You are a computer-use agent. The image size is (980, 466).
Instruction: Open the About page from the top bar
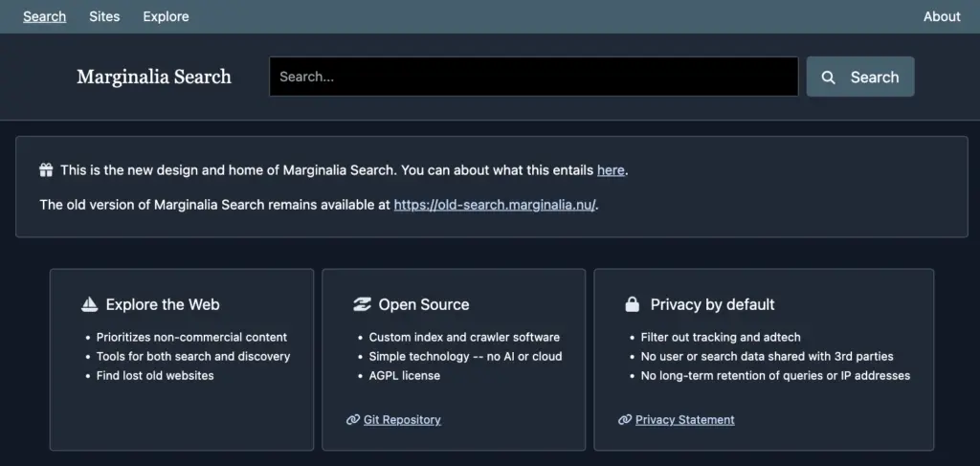click(942, 16)
